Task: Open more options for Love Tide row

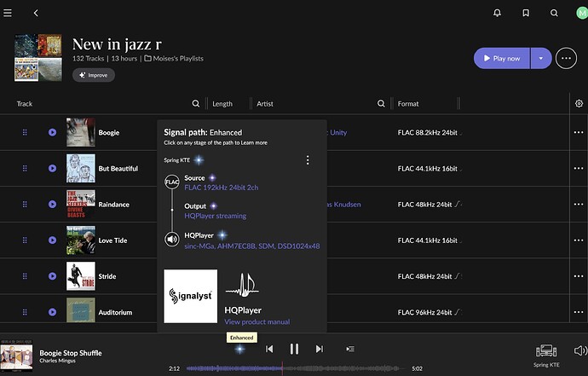Action: pyautogui.click(x=579, y=240)
